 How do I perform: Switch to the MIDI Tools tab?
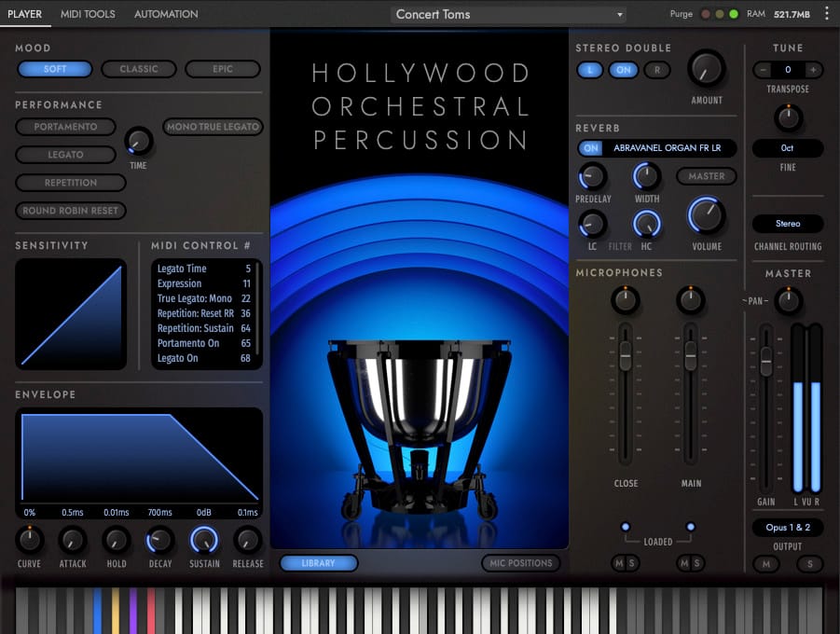click(88, 14)
